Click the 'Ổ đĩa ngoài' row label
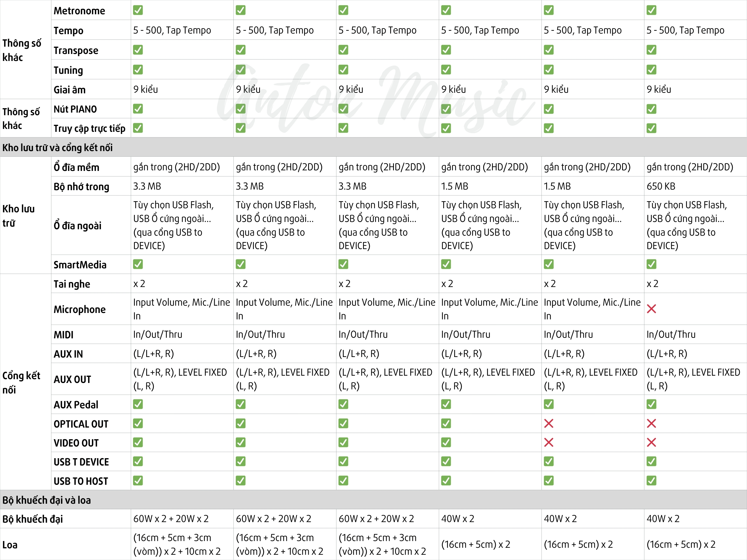The width and height of the screenshot is (747, 560). coord(77,225)
